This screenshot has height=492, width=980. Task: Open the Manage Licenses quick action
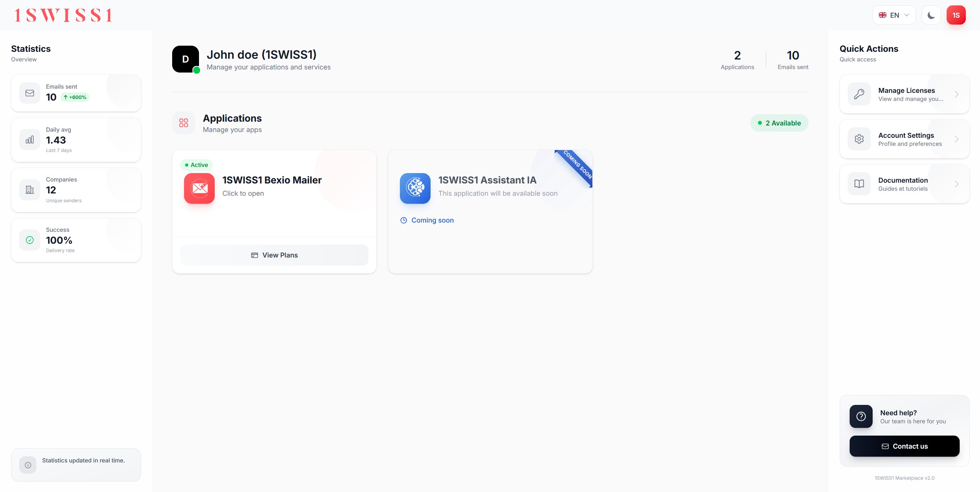click(x=904, y=94)
